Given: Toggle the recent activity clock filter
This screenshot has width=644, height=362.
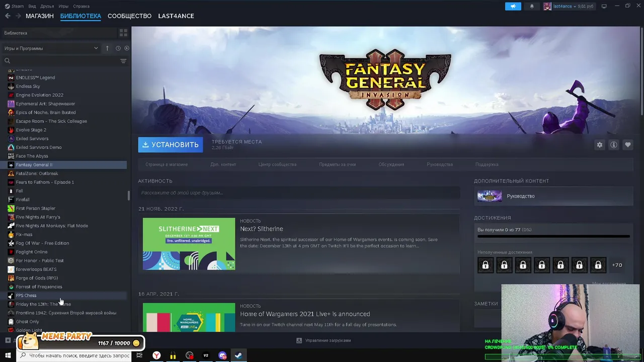Looking at the screenshot, I should 118,48.
